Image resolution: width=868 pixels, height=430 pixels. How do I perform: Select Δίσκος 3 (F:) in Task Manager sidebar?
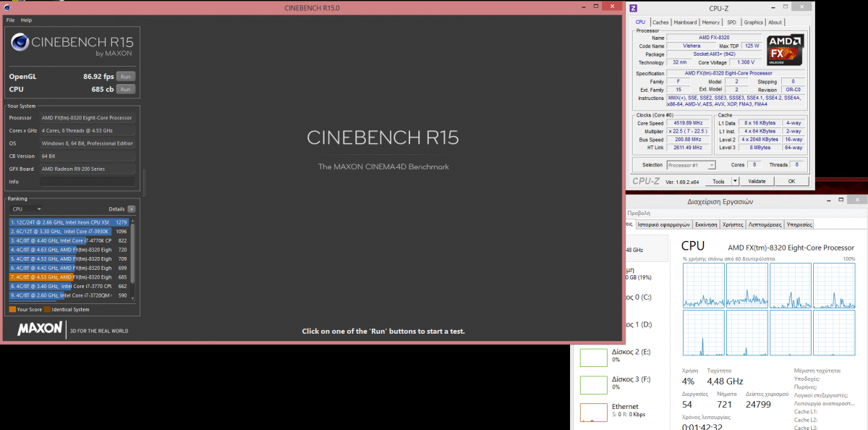click(x=623, y=384)
